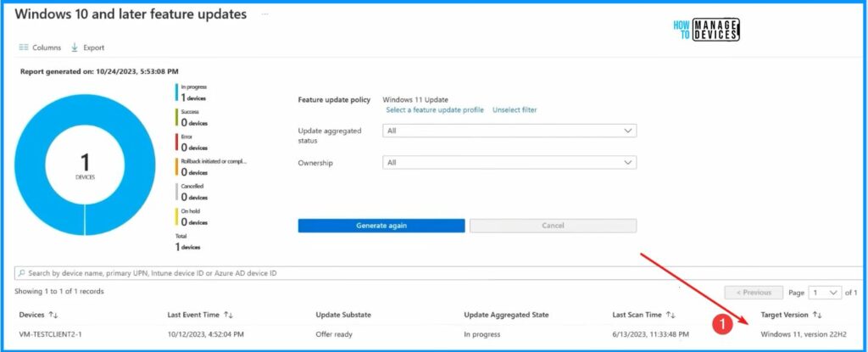Open the ellipsis menu beside page title
This screenshot has width=868, height=352.
[264, 14]
